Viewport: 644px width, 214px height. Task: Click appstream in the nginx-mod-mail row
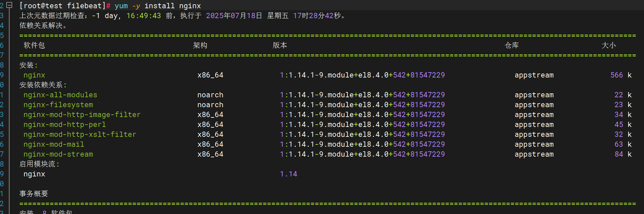tap(534, 144)
